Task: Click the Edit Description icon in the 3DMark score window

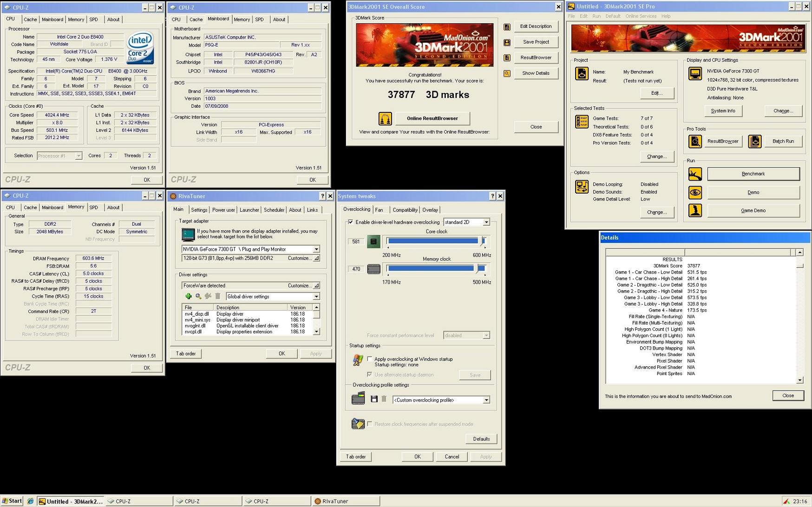Action: 507,27
